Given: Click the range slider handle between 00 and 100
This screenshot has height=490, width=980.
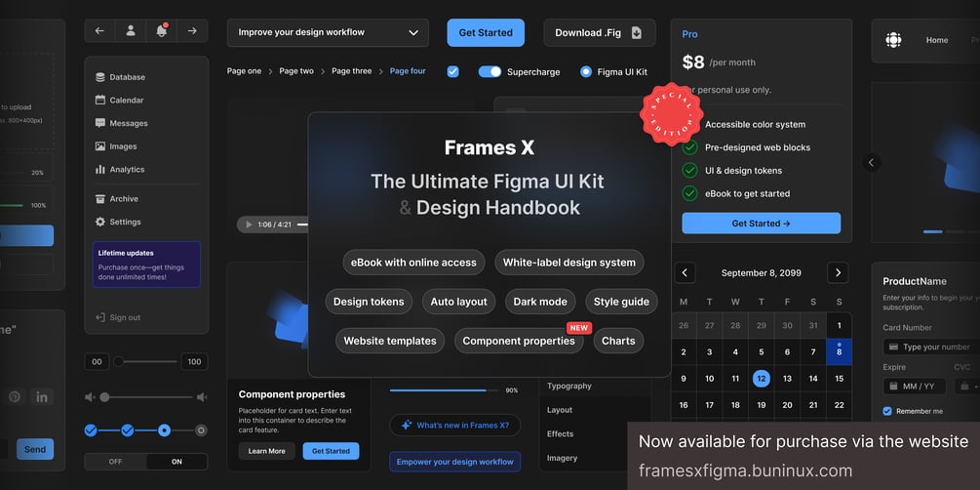Looking at the screenshot, I should (118, 361).
